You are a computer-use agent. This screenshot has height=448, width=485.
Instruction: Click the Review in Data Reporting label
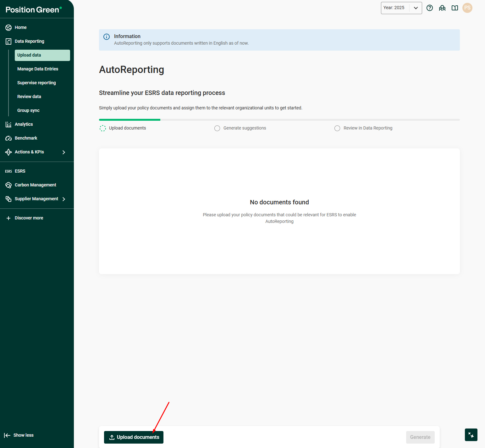tap(368, 128)
